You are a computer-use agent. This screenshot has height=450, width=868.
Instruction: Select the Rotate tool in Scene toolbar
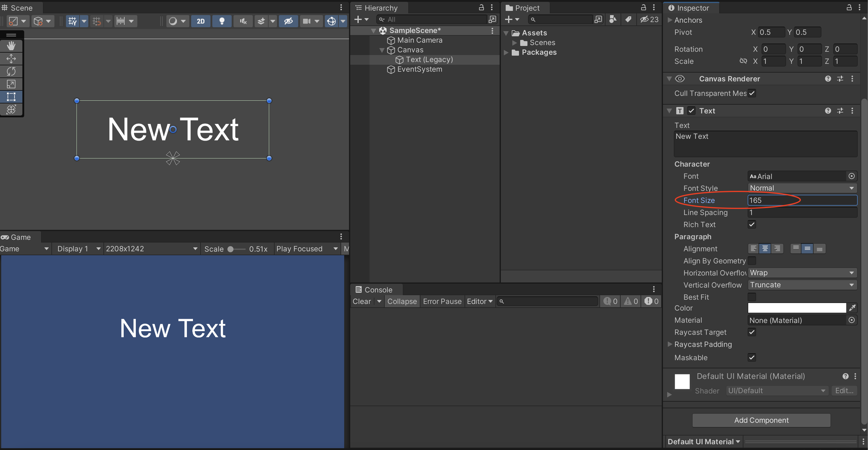11,71
